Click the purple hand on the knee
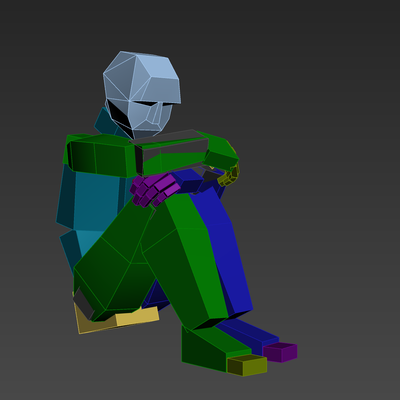Viewport: 400px width, 400px height. point(153,189)
